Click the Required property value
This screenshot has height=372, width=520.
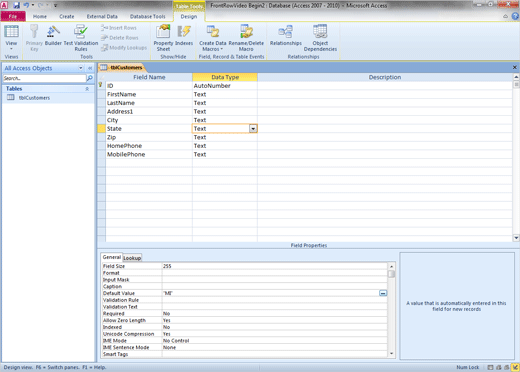(275, 314)
